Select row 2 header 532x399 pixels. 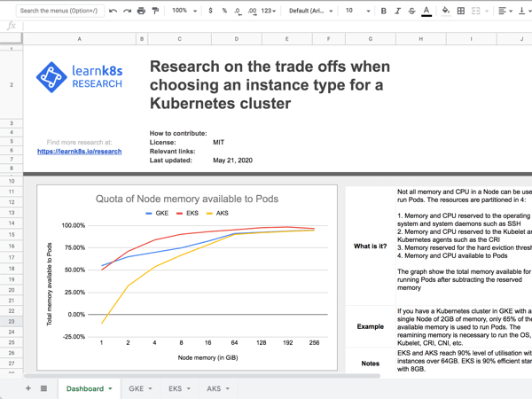(x=12, y=85)
